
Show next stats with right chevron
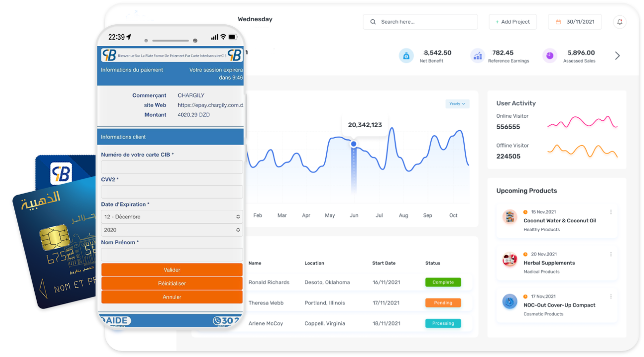point(617,56)
